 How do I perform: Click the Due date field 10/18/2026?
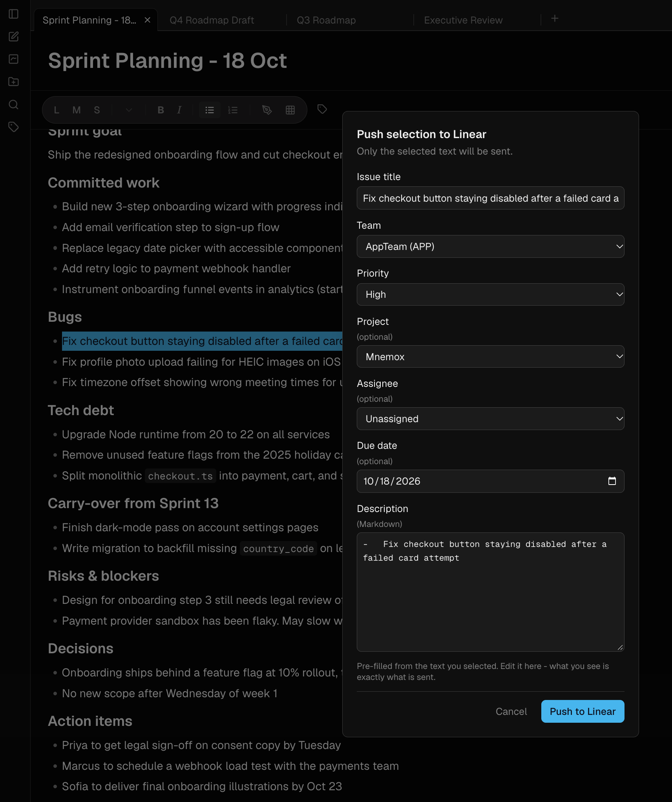point(490,481)
